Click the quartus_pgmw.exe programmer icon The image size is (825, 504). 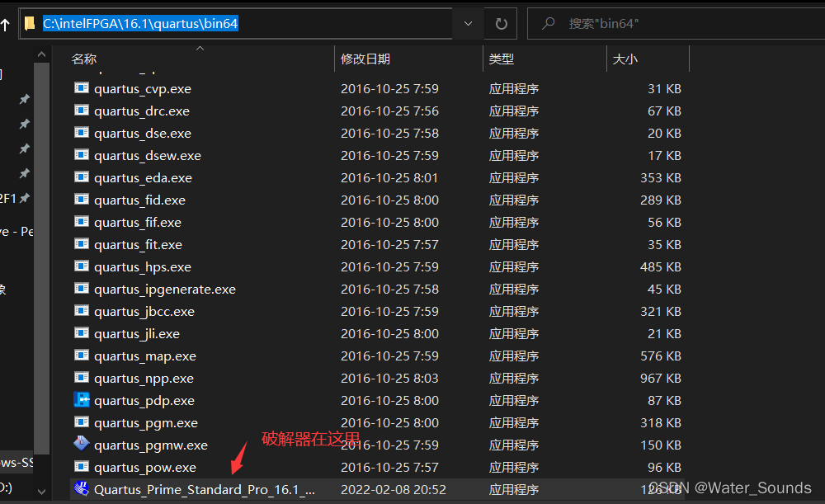(x=82, y=444)
